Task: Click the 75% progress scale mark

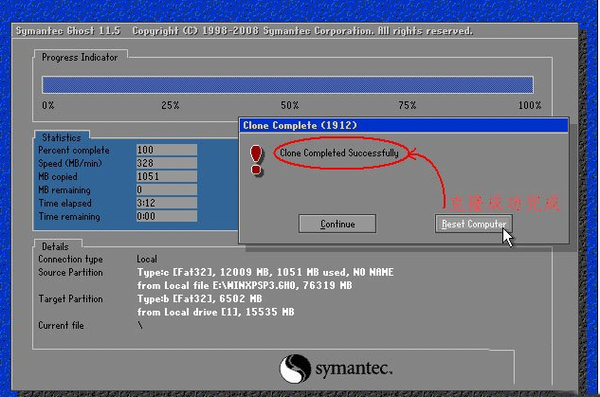Action: [407, 105]
